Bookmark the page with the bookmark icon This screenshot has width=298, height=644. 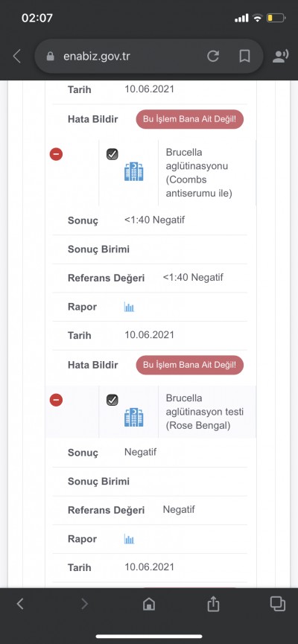[244, 57]
